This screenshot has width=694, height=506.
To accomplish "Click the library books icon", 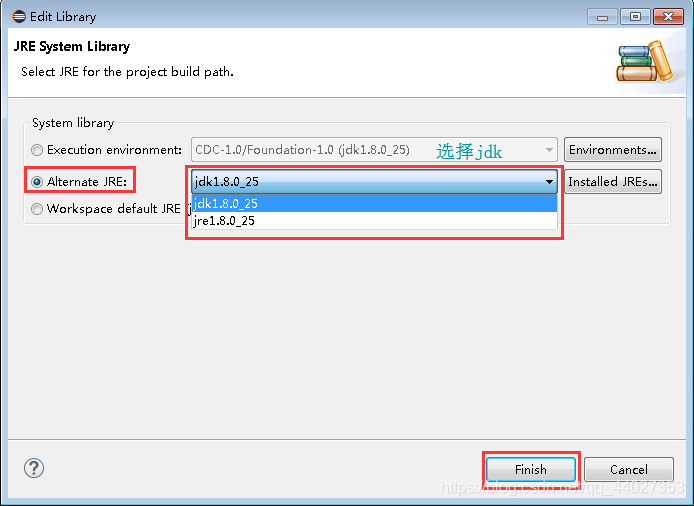I will 644,62.
